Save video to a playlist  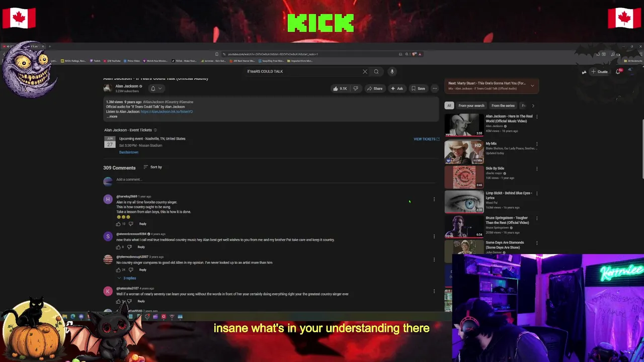(418, 88)
